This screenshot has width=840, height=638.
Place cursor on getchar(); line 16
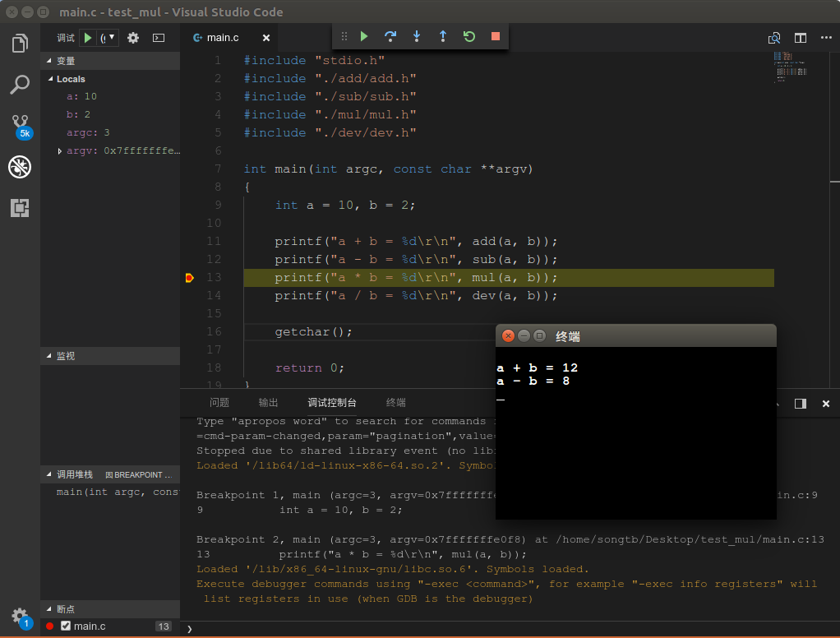coord(313,332)
